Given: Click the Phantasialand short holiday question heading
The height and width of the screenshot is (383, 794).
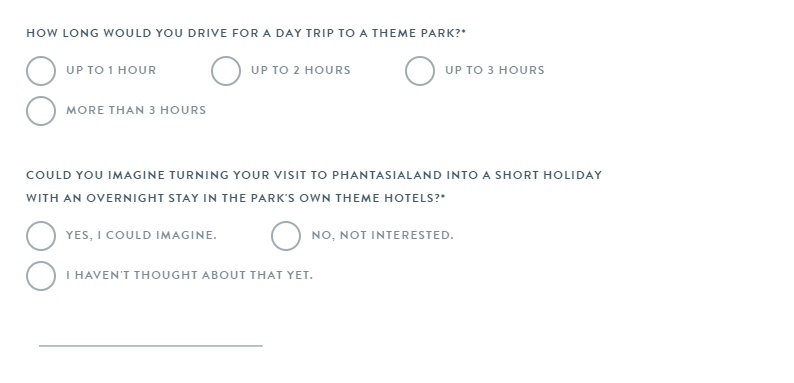Looking at the screenshot, I should coord(314,186).
